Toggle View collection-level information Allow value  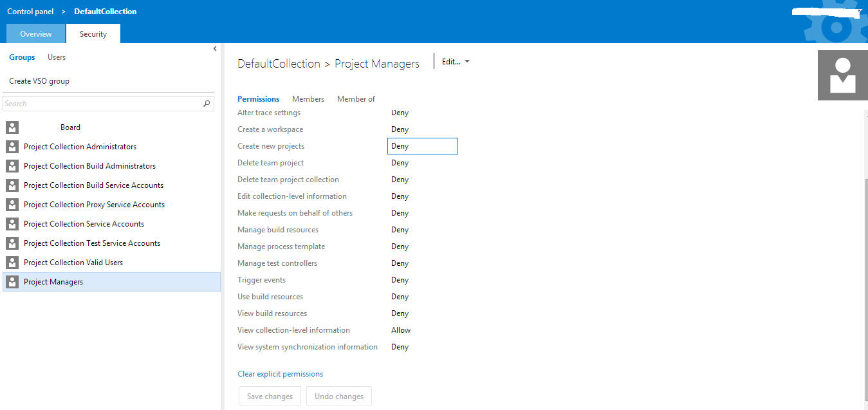pos(401,330)
